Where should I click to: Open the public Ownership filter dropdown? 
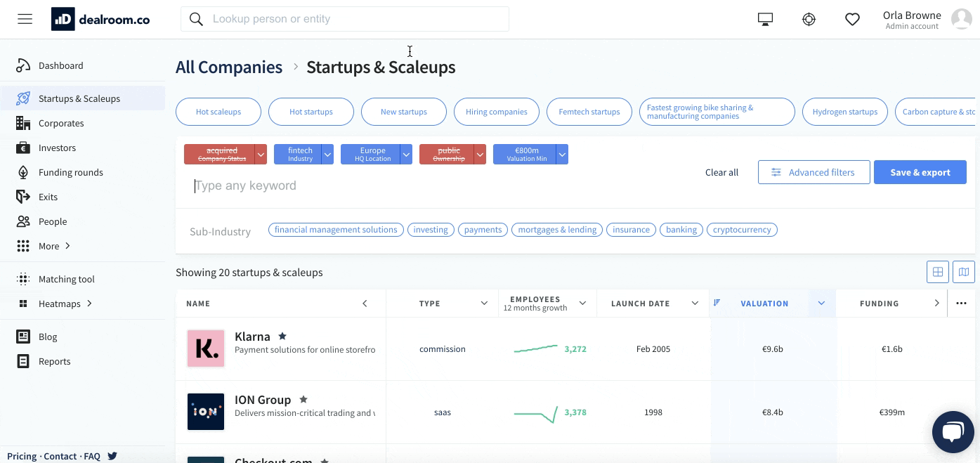(480, 155)
